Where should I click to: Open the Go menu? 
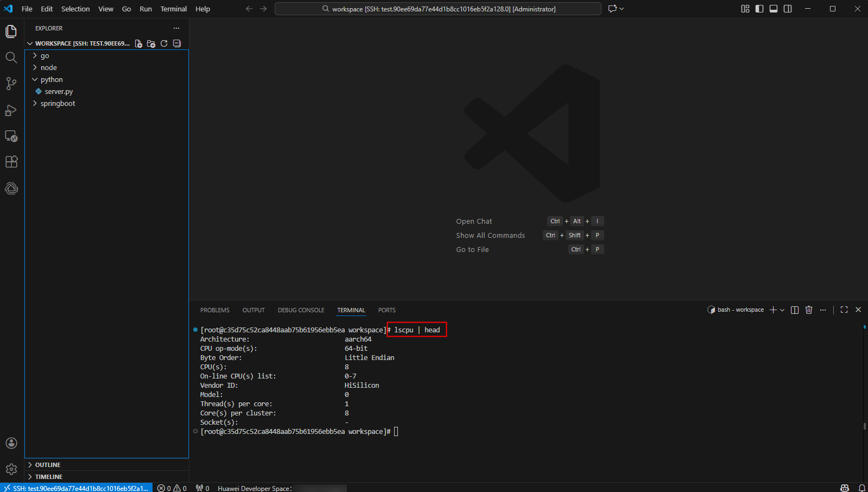click(126, 9)
